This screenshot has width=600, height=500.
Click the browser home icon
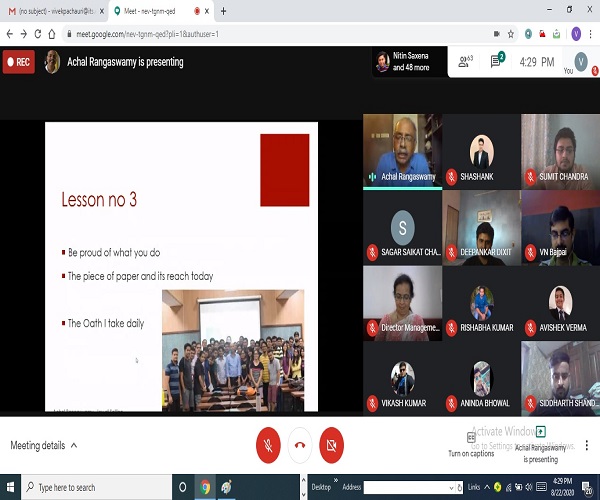tap(52, 34)
